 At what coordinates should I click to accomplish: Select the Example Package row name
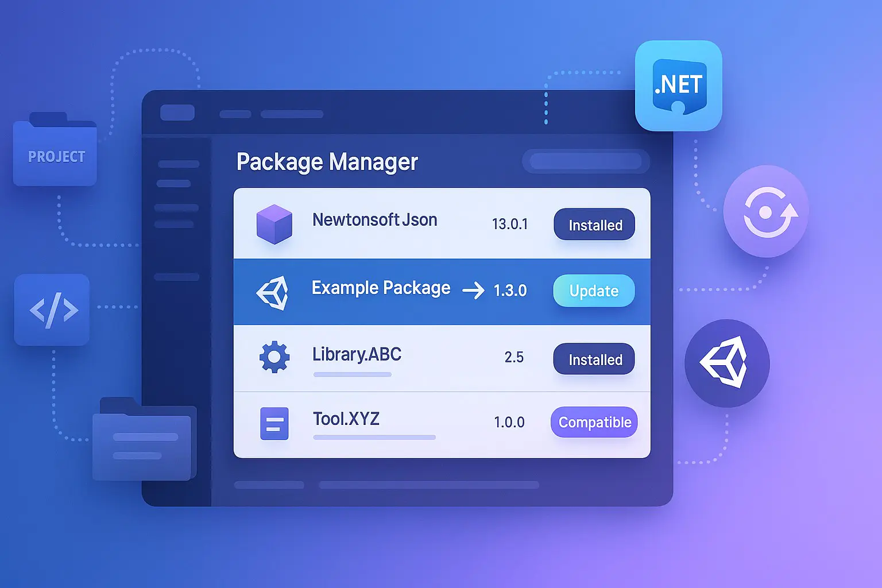pyautogui.click(x=381, y=288)
